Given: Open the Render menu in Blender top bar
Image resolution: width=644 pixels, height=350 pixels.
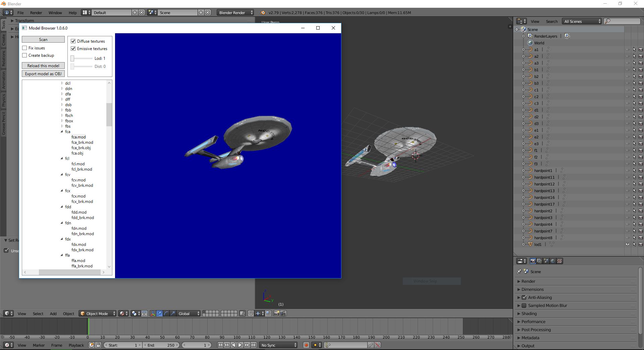Looking at the screenshot, I should click(36, 12).
